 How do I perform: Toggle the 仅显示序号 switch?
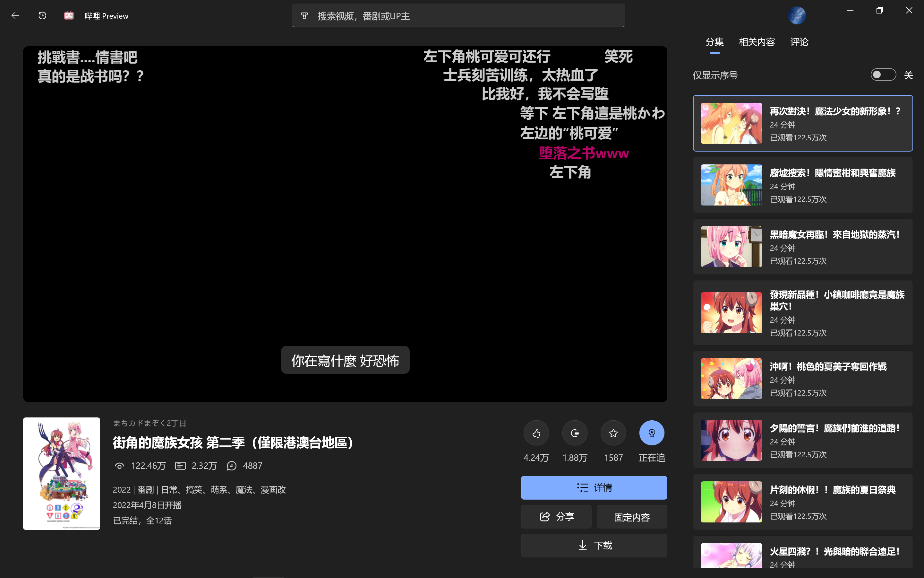[883, 74]
